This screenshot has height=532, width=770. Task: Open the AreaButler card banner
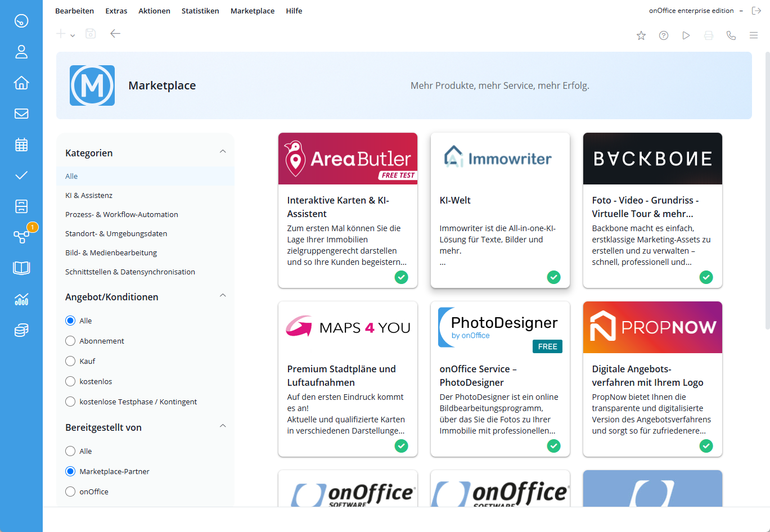click(x=348, y=159)
